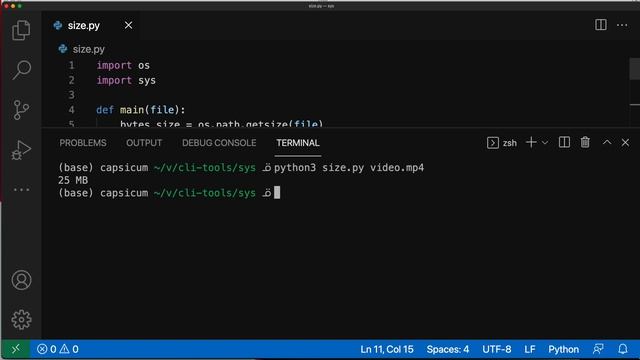Maximize the panel size chevron
Viewport: 640px width, 360px height.
pos(607,142)
